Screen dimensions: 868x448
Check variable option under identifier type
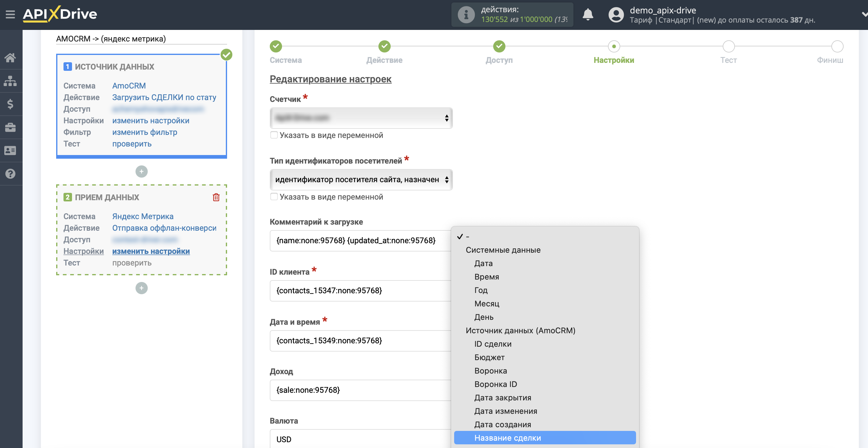pos(274,197)
